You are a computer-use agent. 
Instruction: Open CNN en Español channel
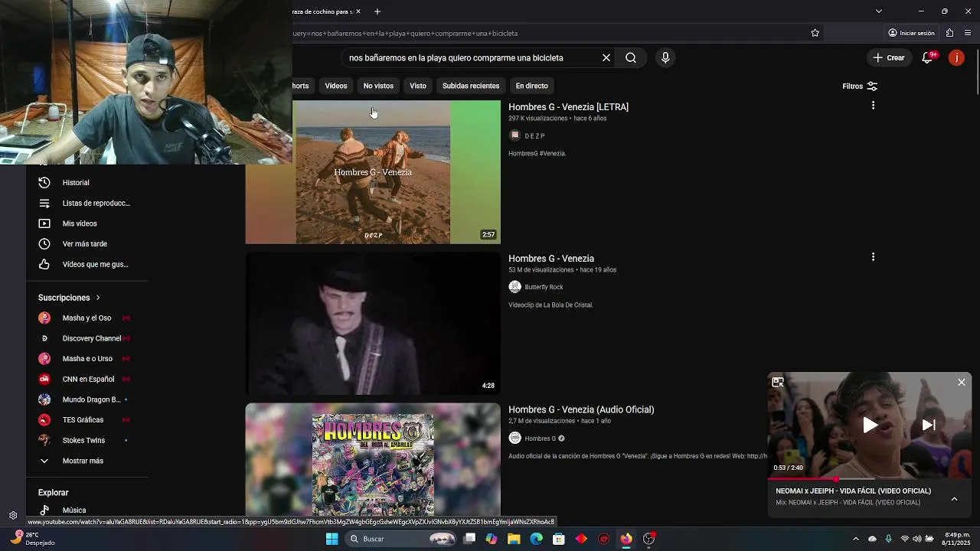point(87,379)
